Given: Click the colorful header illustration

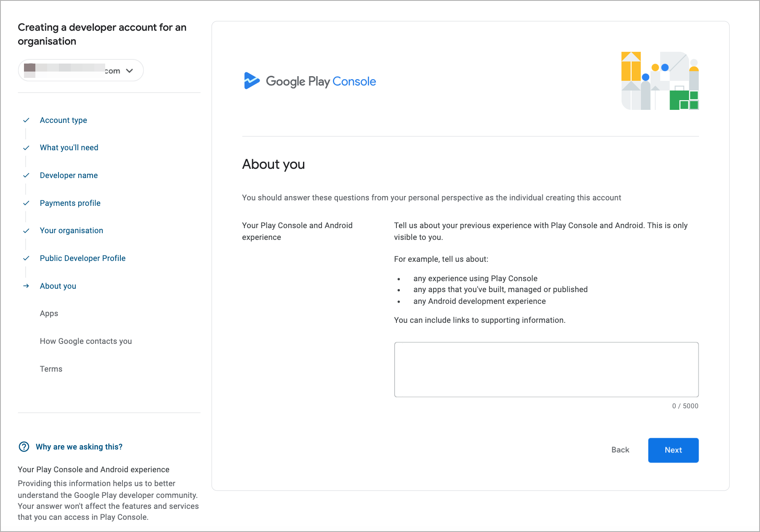Looking at the screenshot, I should click(660, 81).
